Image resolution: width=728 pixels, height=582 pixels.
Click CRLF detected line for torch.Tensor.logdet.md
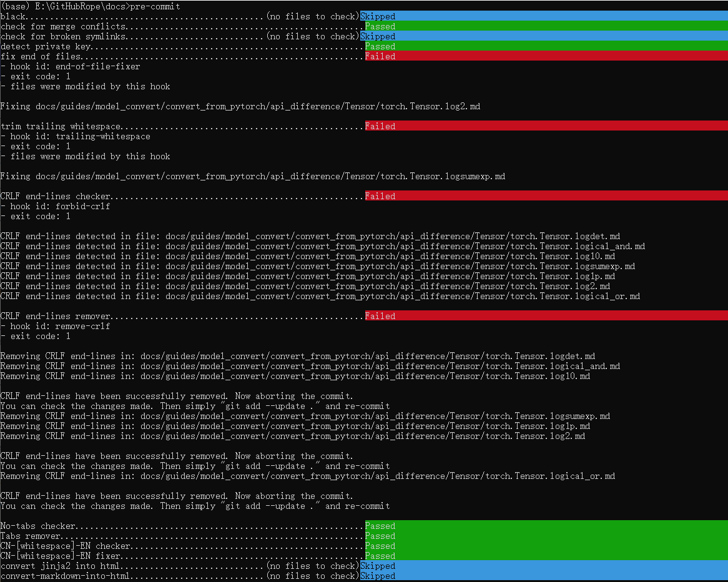pos(310,236)
